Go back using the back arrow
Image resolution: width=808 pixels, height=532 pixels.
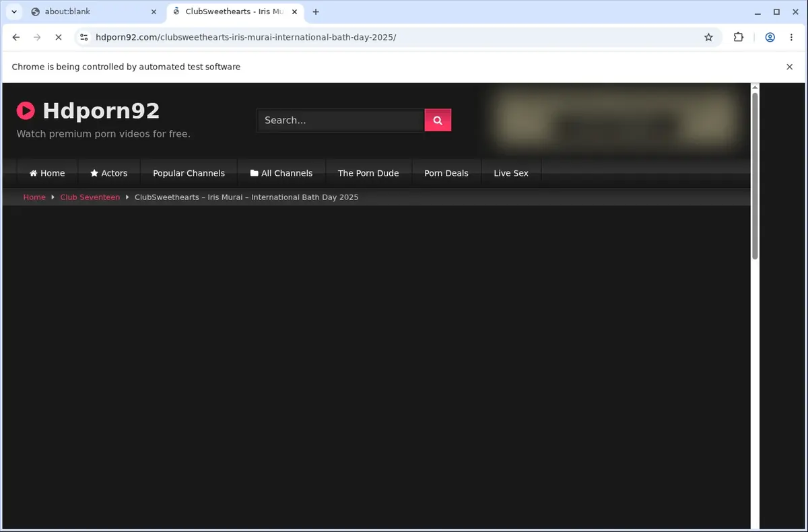(x=16, y=38)
